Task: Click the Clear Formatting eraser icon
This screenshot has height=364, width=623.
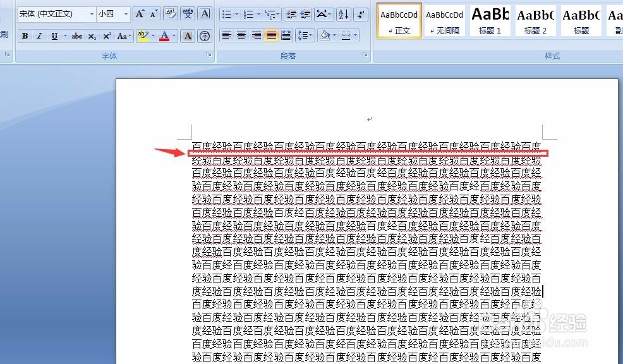Action: coord(171,15)
